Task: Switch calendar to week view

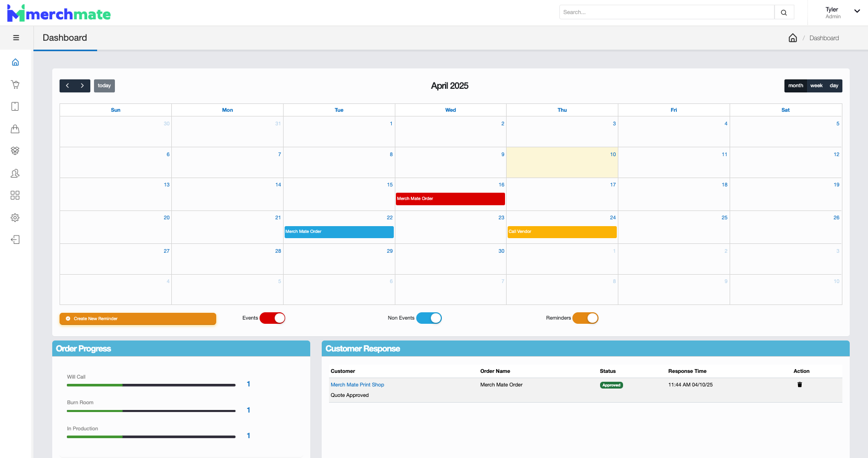Action: pos(816,86)
